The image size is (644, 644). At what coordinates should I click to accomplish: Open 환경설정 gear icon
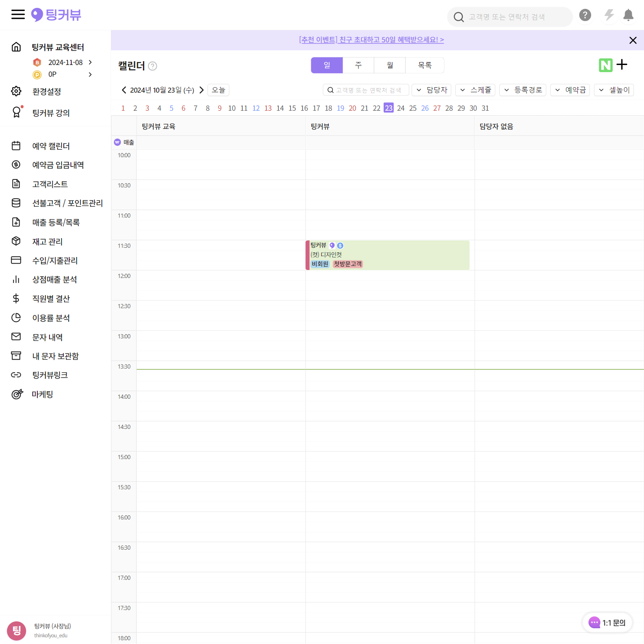(x=16, y=91)
